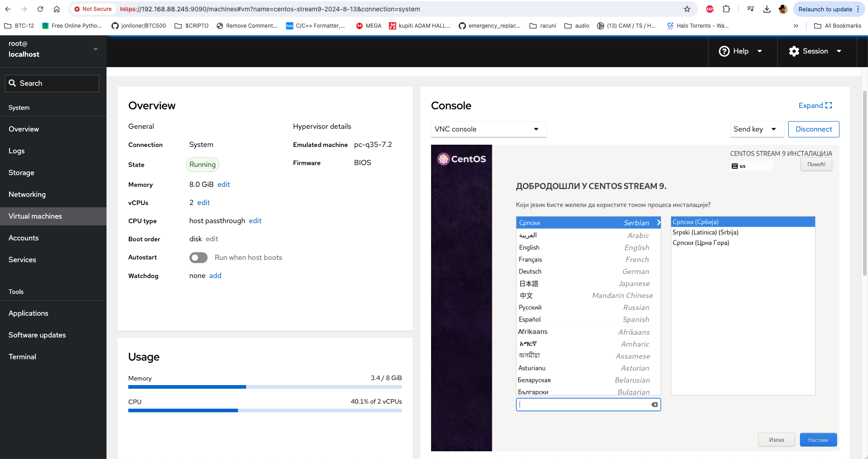Open the BTC-12 bookmark folder

[x=19, y=26]
